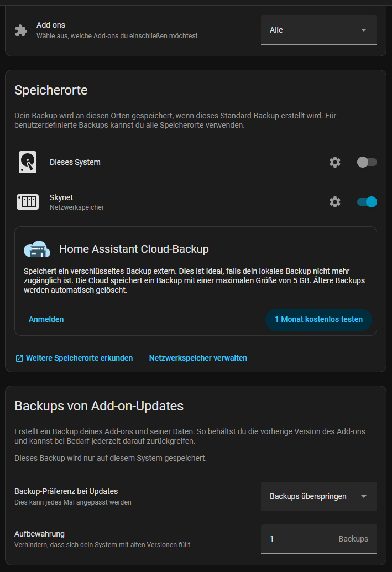The width and height of the screenshot is (392, 572).
Task: Click the external link icon before Weitere Speicherorte
Action: click(19, 358)
